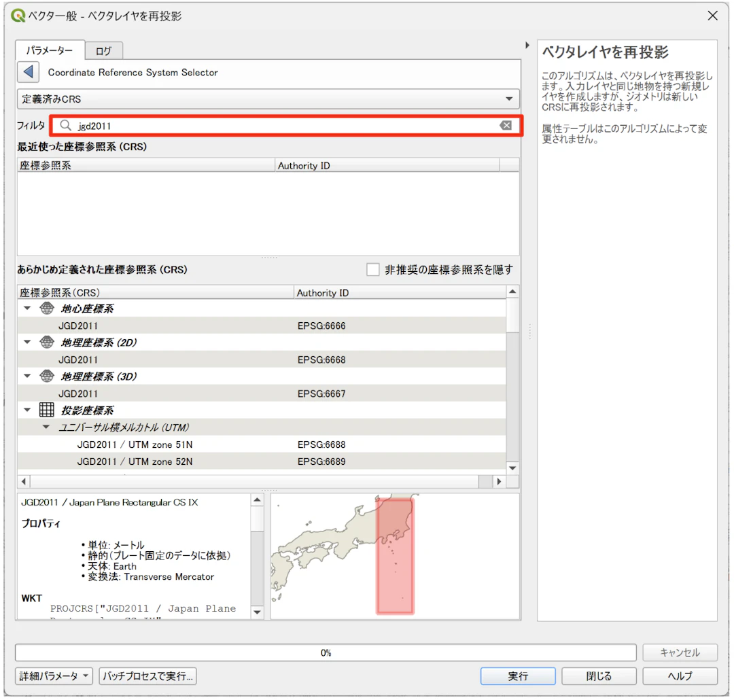This screenshot has height=700, width=734.
Task: Click 座標参照系 header in recent list
Action: pyautogui.click(x=146, y=165)
